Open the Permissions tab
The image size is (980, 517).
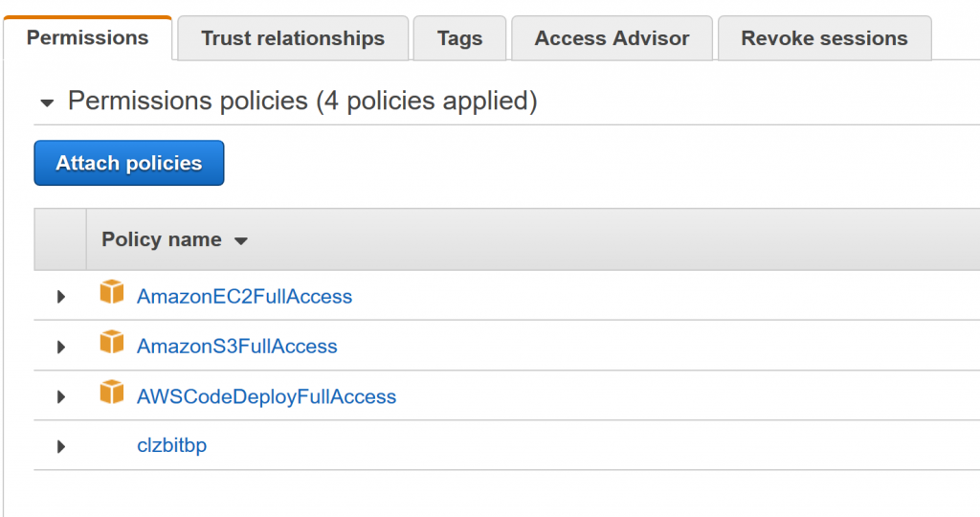[x=87, y=38]
